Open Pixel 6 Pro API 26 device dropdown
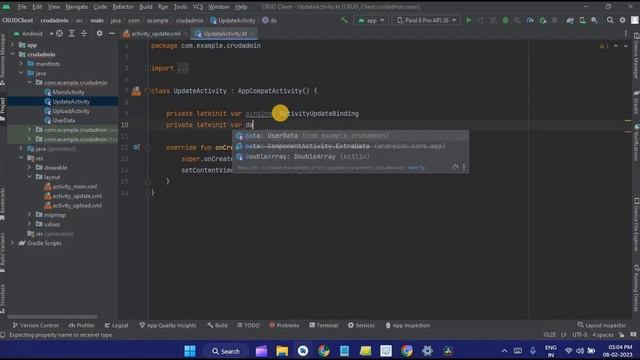This screenshot has height=360, width=640. 427,20
